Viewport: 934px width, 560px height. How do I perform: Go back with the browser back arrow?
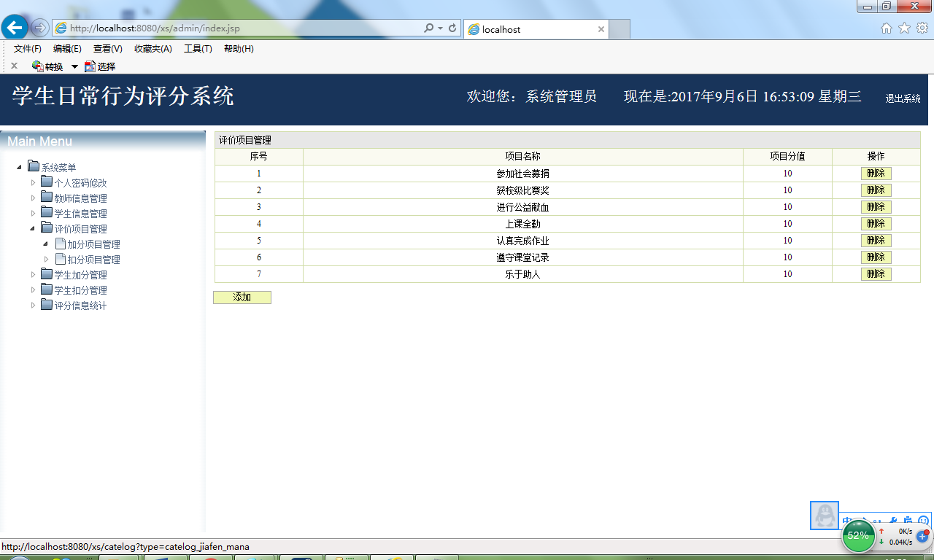point(14,28)
